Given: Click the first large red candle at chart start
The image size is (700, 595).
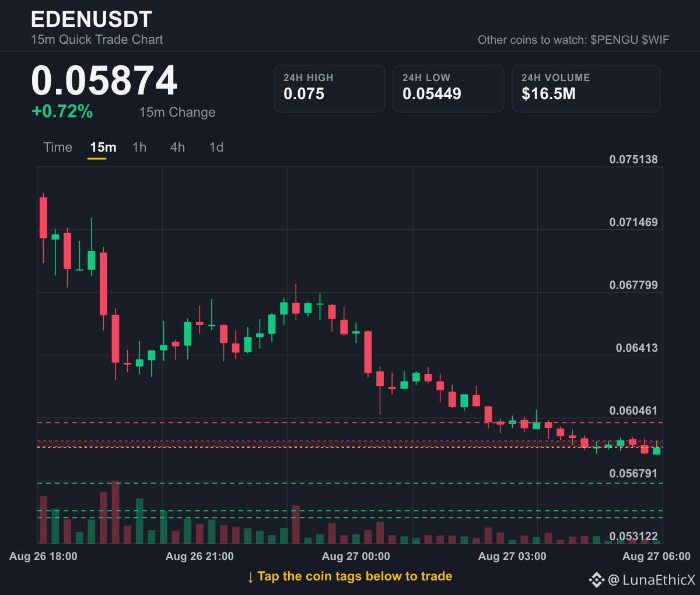Looking at the screenshot, I should pos(43,218).
